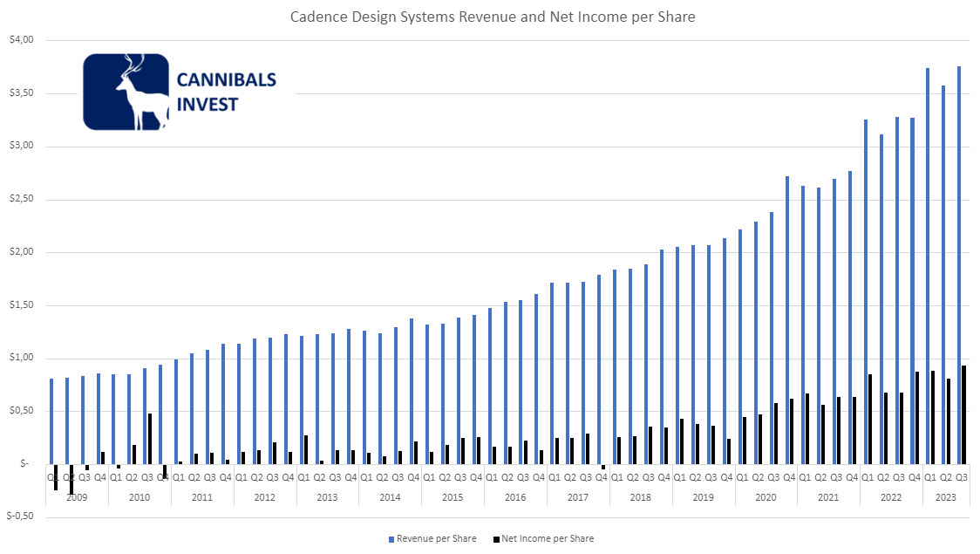Viewport: 980px width, 554px height.
Task: Expand the 2015 year category label
Action: [453, 496]
